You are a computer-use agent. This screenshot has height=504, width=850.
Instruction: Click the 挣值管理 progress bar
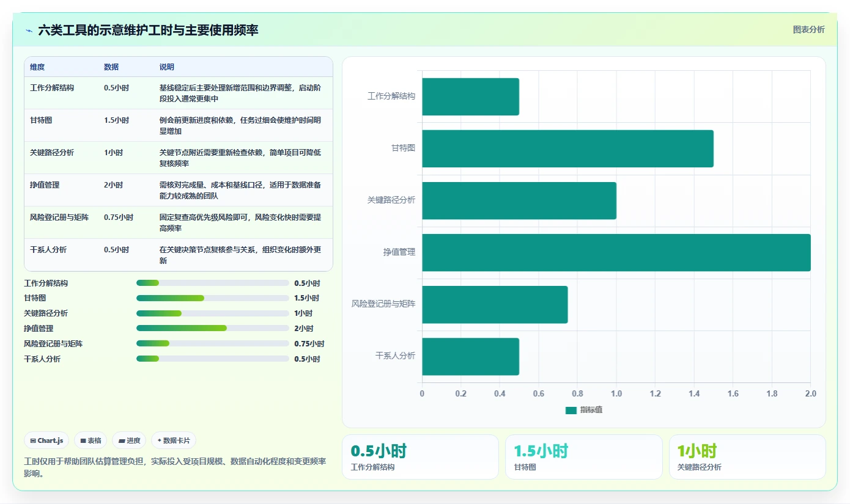213,328
